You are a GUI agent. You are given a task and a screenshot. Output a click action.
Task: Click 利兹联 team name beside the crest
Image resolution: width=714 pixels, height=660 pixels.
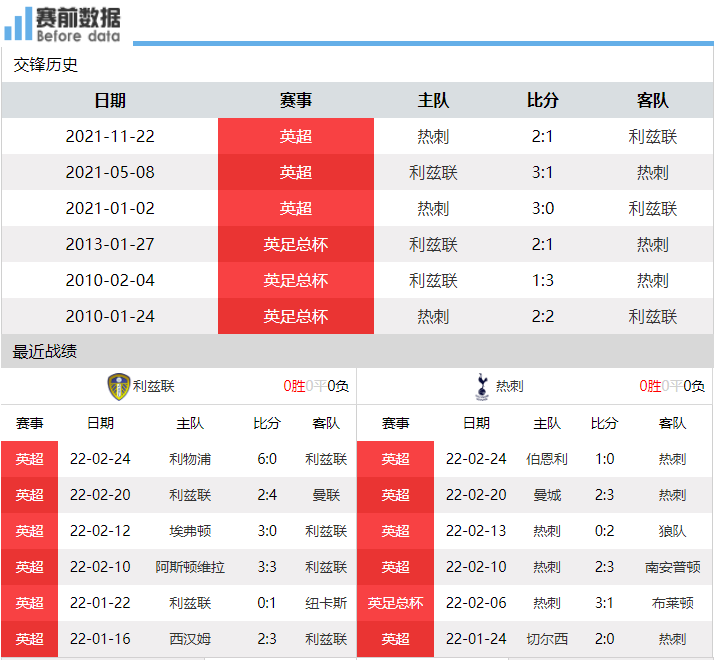click(x=153, y=386)
